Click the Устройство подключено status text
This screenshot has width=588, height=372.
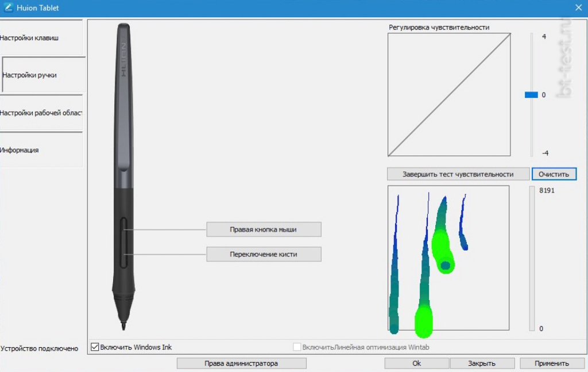40,348
